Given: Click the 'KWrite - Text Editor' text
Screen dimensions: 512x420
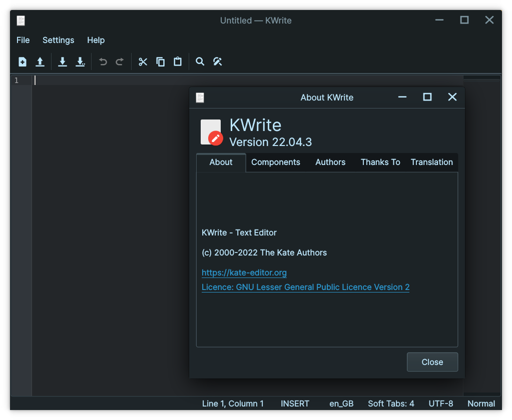Looking at the screenshot, I should [239, 233].
